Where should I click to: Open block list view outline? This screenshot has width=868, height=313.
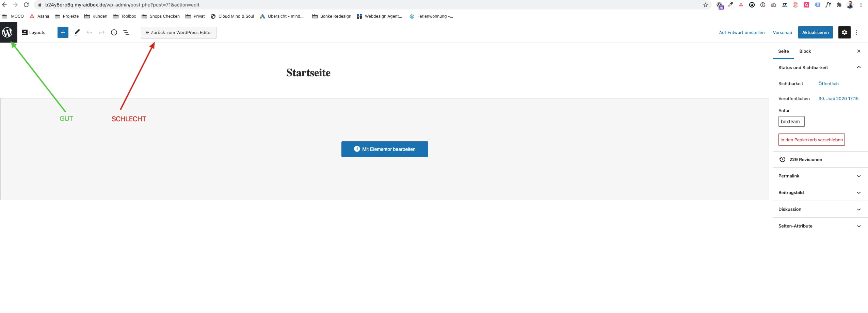tap(126, 32)
